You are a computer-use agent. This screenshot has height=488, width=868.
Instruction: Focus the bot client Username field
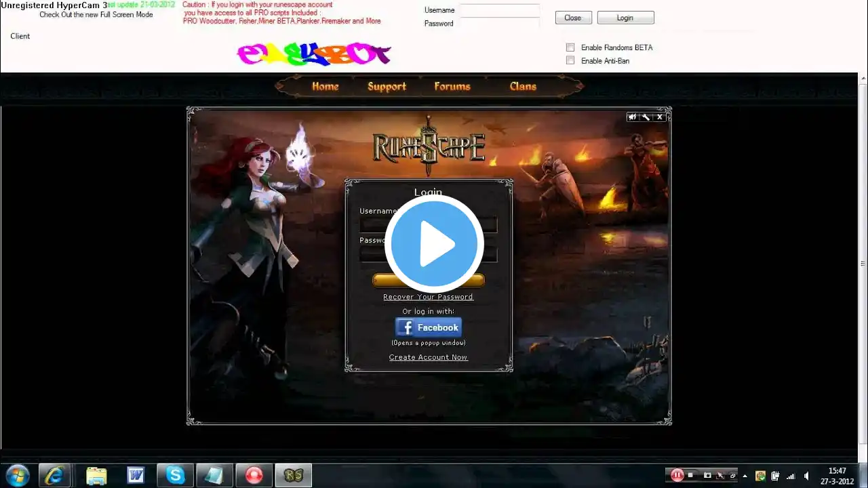[500, 10]
